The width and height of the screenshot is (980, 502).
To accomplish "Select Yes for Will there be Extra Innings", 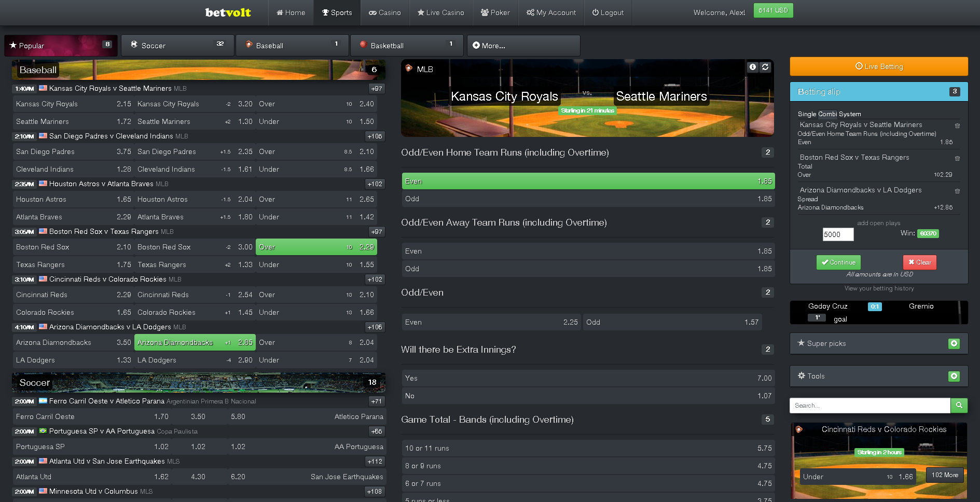I will [588, 378].
